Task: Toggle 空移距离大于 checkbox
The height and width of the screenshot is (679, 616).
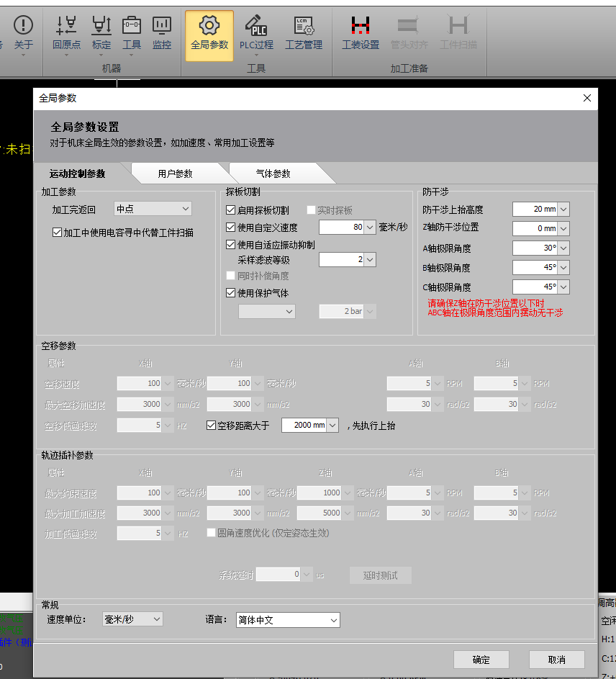Action: pyautogui.click(x=212, y=426)
